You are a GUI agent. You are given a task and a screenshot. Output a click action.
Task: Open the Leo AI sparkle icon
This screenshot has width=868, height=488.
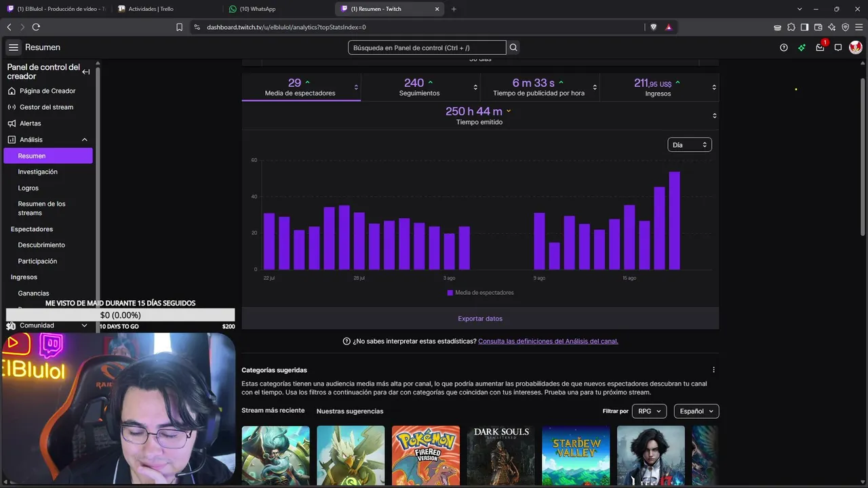coord(831,27)
